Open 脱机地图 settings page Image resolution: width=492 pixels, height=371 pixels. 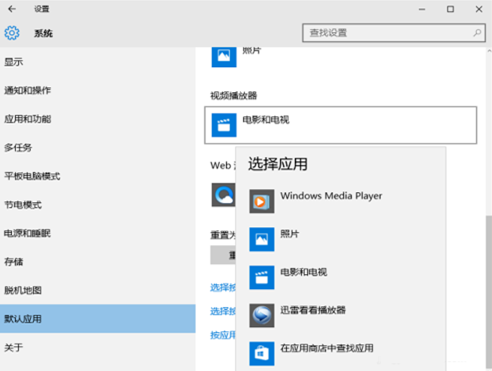[x=98, y=290]
